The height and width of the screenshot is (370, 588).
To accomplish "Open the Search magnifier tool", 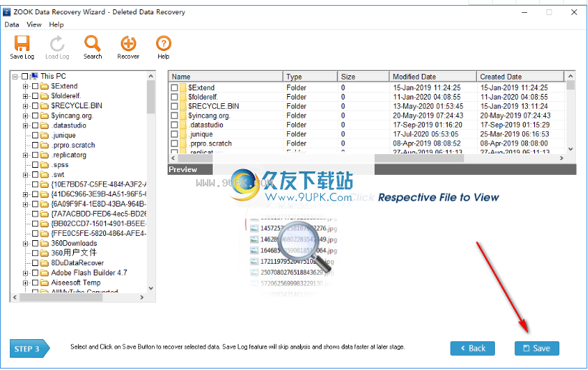I will coord(92,44).
